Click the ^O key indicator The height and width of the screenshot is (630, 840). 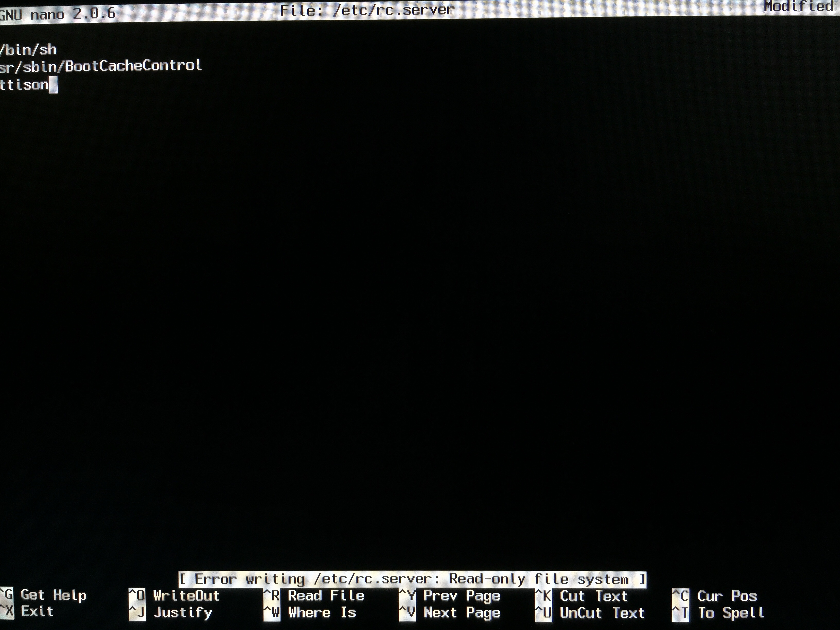coord(137,596)
